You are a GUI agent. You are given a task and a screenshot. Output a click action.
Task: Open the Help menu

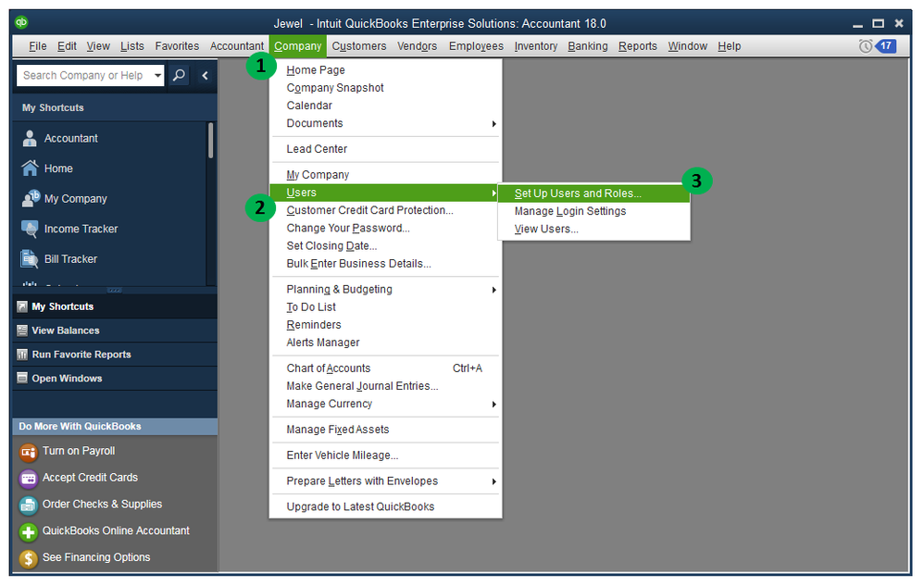coord(729,46)
